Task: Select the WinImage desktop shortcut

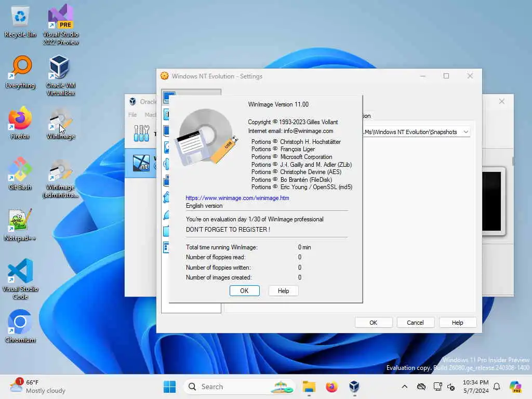Action: click(61, 123)
